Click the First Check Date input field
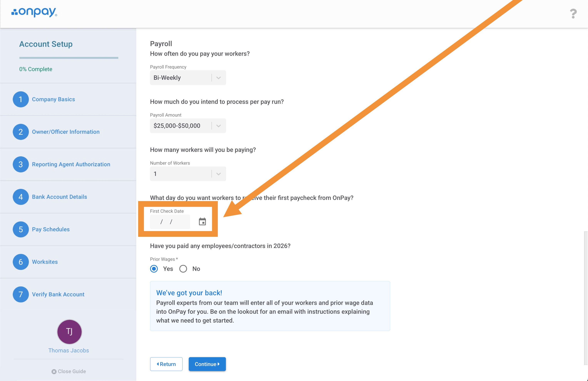The width and height of the screenshot is (588, 381). (170, 222)
